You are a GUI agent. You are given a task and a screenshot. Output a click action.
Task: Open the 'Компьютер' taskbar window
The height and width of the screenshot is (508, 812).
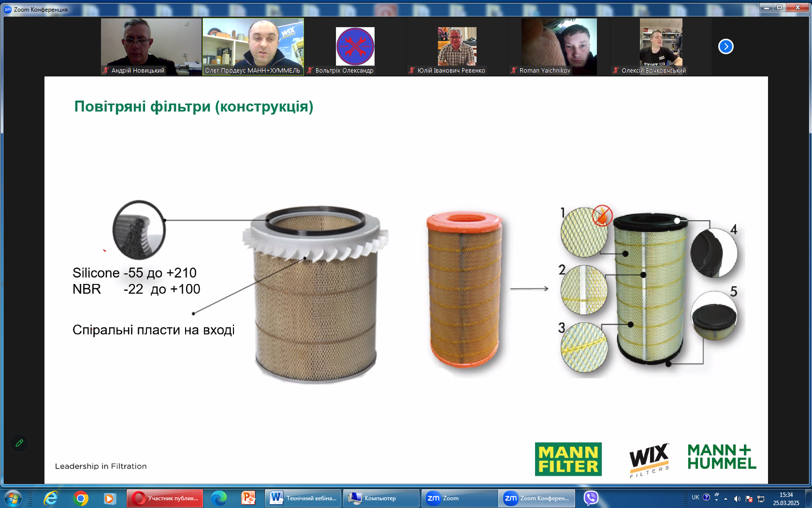[381, 498]
